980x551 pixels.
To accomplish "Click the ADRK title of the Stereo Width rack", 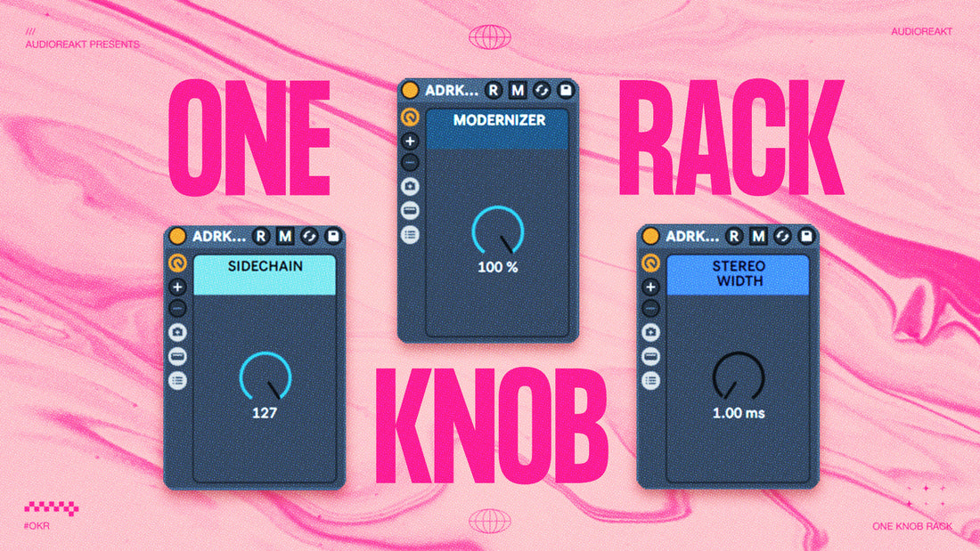I will (692, 236).
